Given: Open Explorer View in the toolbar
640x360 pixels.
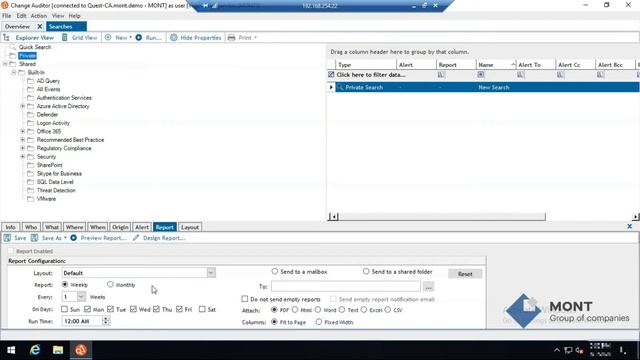Looking at the screenshot, I should [x=29, y=38].
